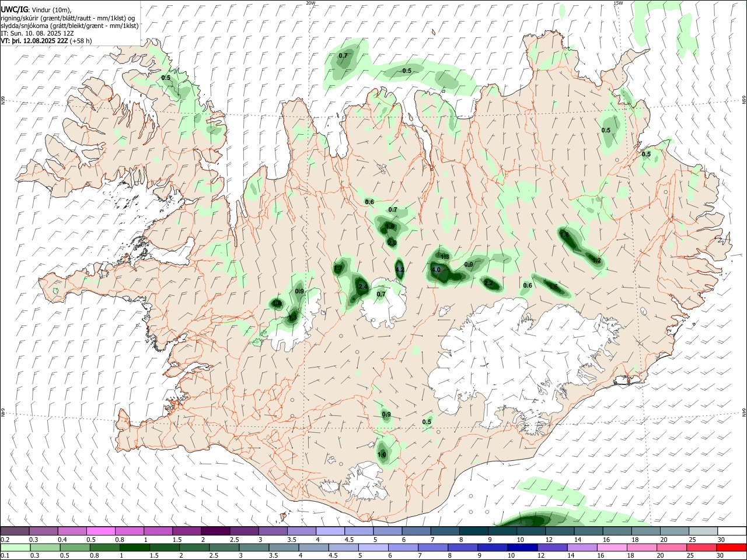Pick the 4 swatch in the rain scale
The width and height of the screenshot is (747, 560).
point(314,547)
